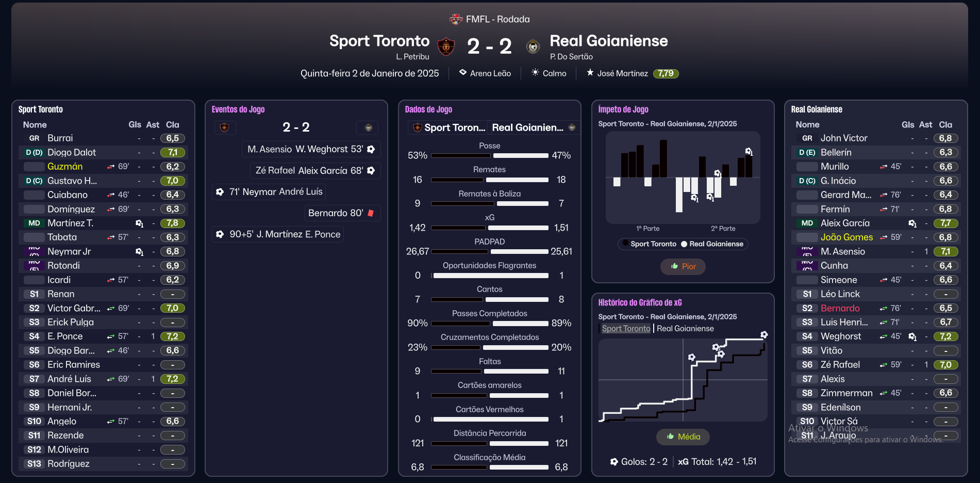Open Guzmán in the Sport Toronto lineup
The height and width of the screenshot is (483, 980).
point(65,167)
